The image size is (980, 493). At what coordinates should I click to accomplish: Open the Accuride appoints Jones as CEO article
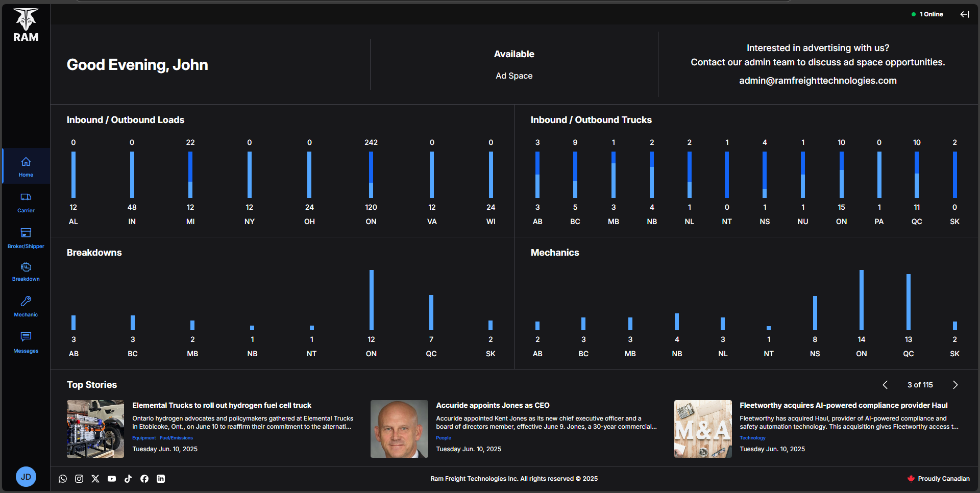tap(492, 405)
